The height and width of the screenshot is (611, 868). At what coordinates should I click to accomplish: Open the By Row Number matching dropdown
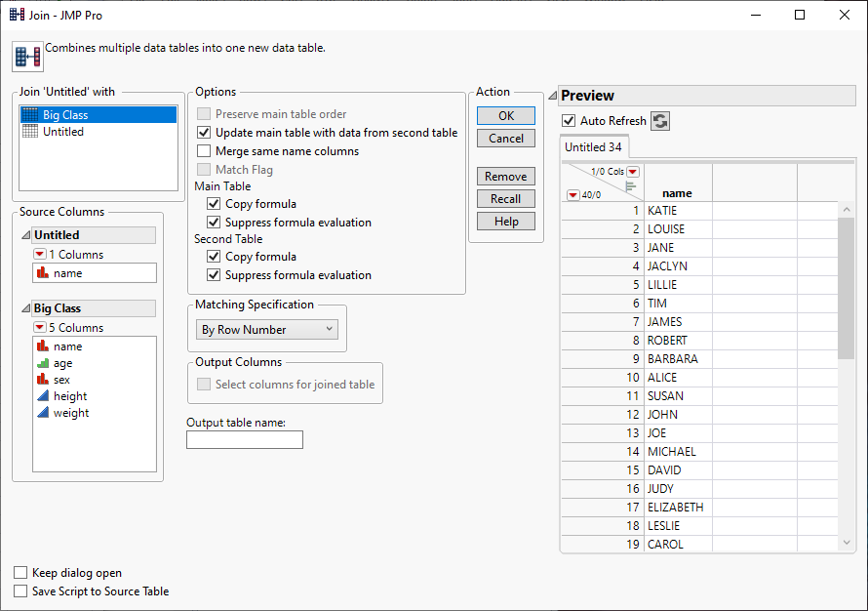pos(267,329)
